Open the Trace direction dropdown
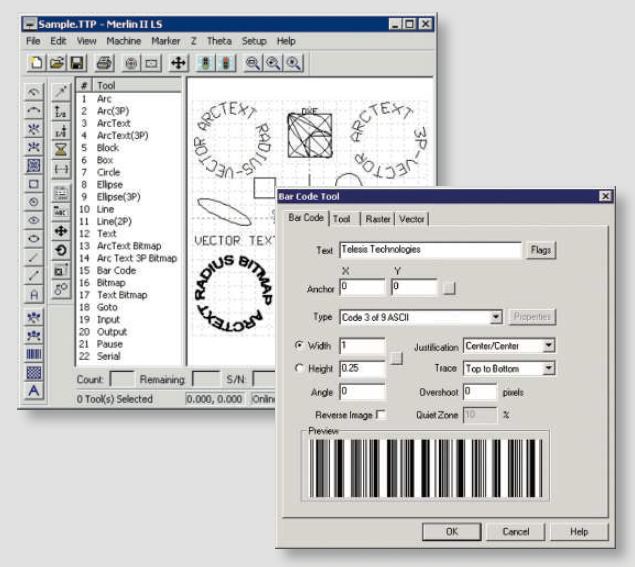The width and height of the screenshot is (635, 567). click(x=548, y=368)
